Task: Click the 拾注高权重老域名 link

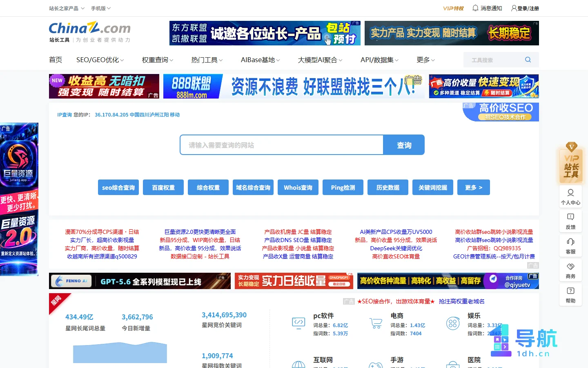Action: tap(462, 301)
